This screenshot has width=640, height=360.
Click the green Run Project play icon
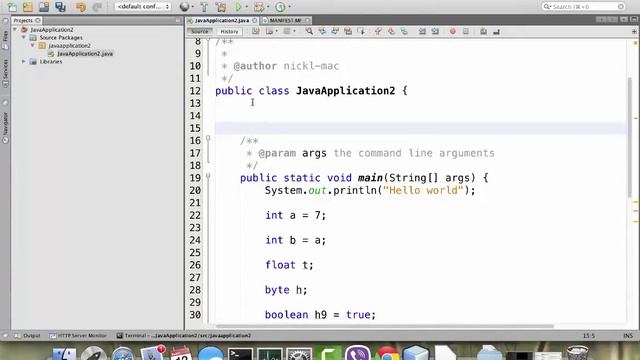pyautogui.click(x=238, y=7)
